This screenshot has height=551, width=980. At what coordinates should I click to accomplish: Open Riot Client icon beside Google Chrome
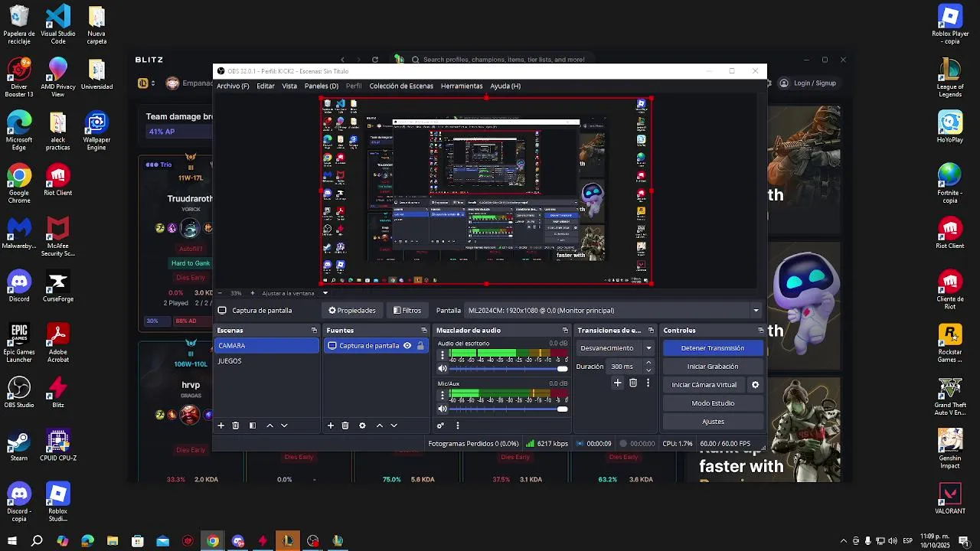(58, 181)
